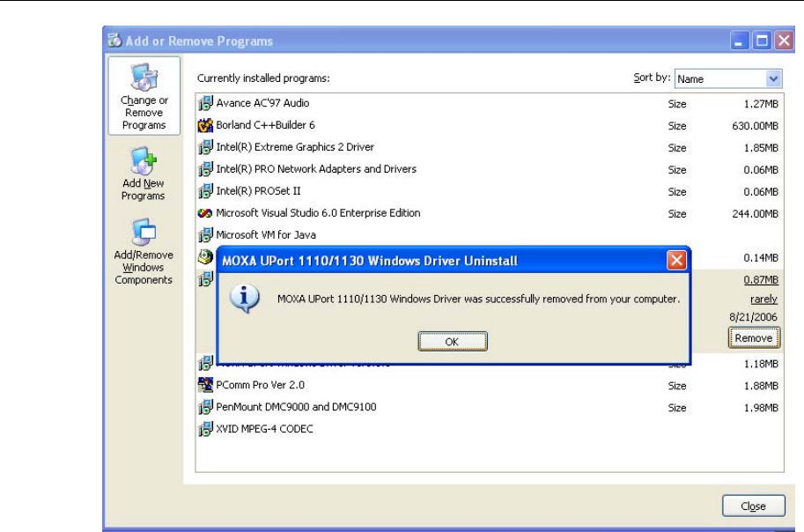This screenshot has width=804, height=532.
Task: Open Add New Programs from the sidebar
Action: point(143,174)
